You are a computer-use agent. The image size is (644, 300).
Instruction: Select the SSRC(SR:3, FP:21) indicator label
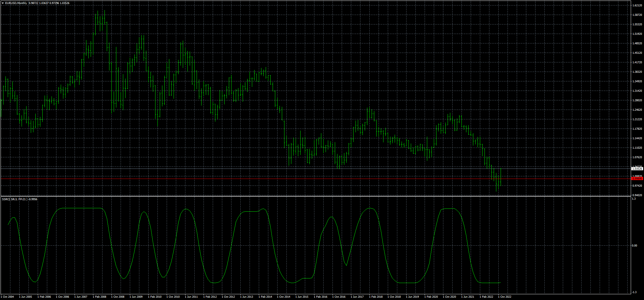[x=15, y=199]
